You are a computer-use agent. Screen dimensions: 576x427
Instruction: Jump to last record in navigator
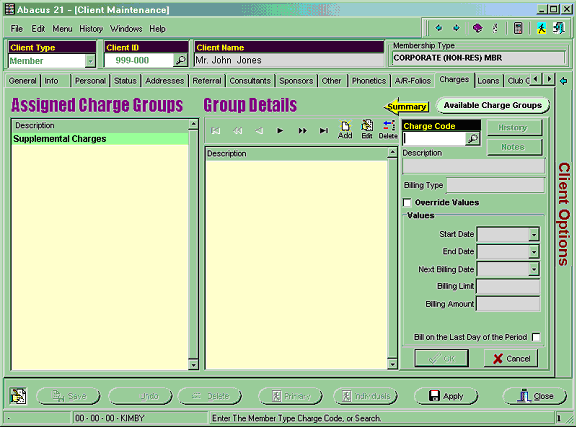(324, 130)
